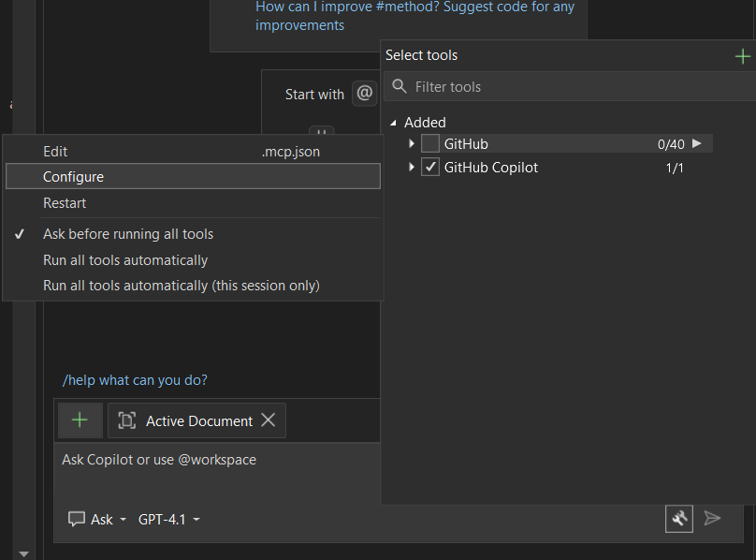The width and height of the screenshot is (756, 560).
Task: Click the green plus to add chat context
Action: tap(80, 420)
